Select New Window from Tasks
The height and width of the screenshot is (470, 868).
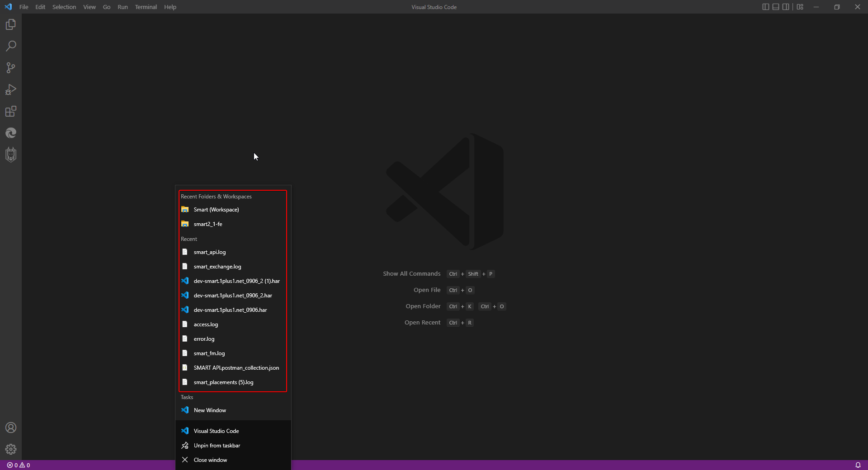pyautogui.click(x=210, y=410)
